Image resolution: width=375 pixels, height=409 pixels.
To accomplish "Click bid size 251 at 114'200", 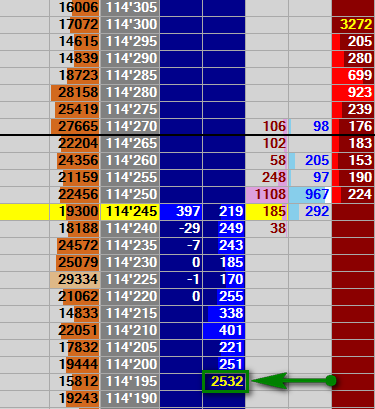I will pos(224,364).
